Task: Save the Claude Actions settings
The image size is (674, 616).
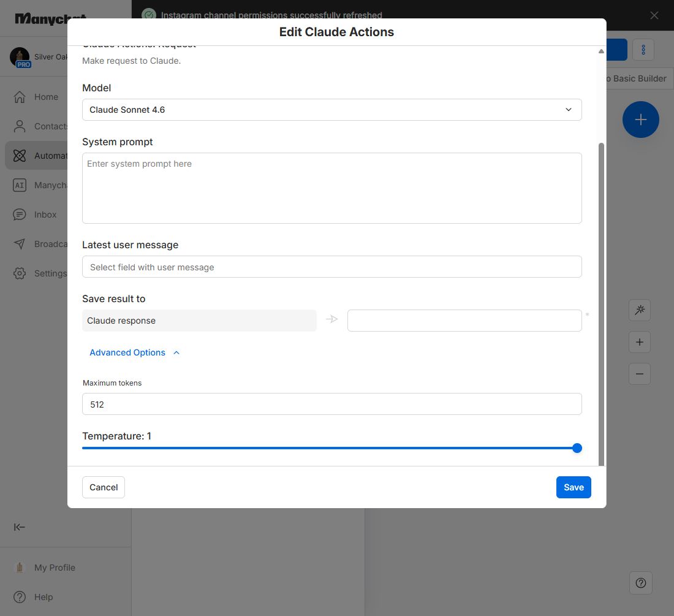Action: (x=574, y=487)
